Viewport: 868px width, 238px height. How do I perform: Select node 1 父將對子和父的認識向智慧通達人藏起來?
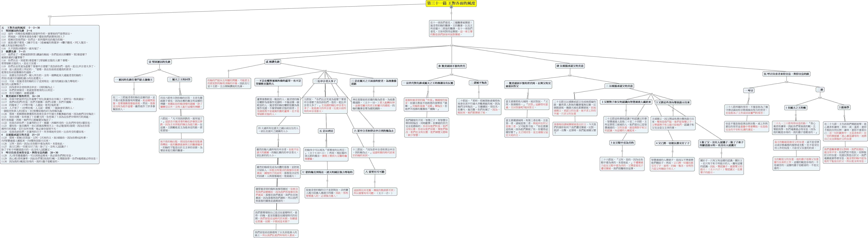[x=626, y=102]
